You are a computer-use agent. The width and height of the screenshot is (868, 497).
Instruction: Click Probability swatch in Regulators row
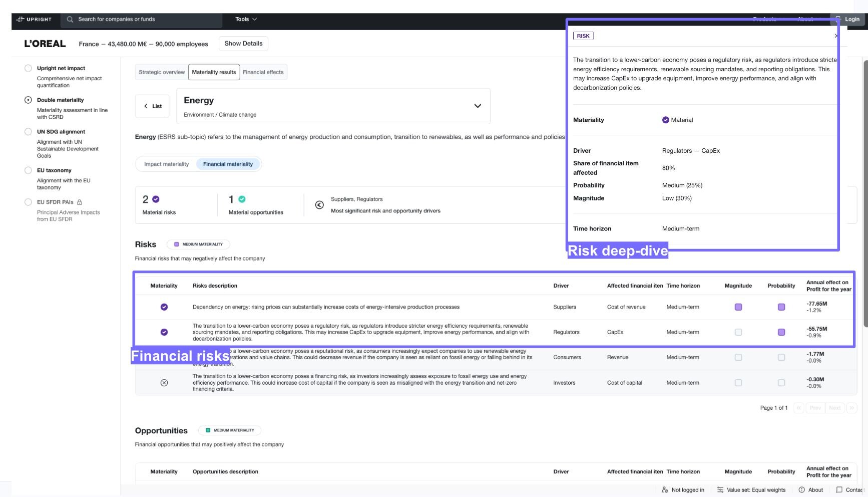[x=781, y=332]
